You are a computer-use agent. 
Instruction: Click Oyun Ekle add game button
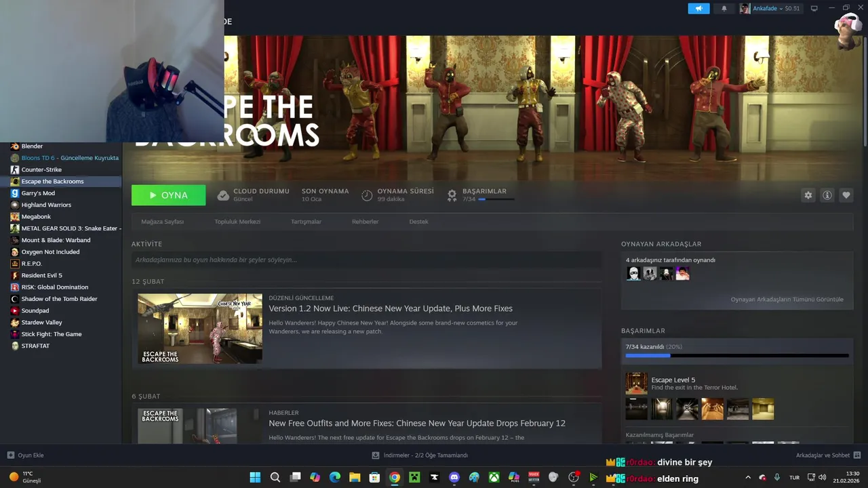(x=25, y=455)
